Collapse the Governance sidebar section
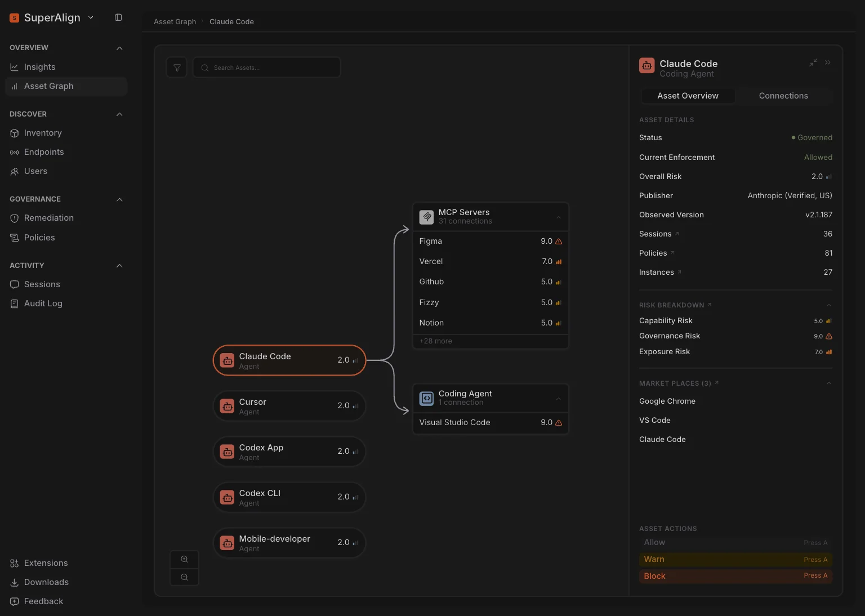The height and width of the screenshot is (616, 865). [x=119, y=199]
